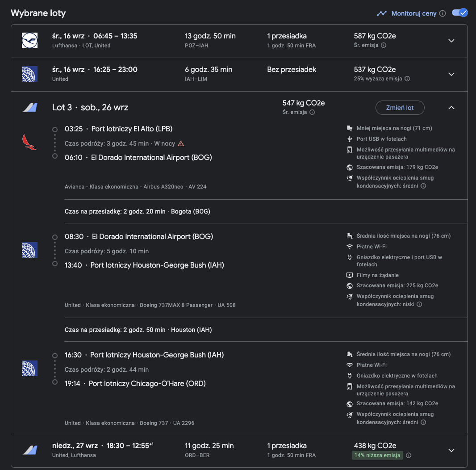
Task: Click the video on demand icon by Filmy na żądanie
Action: tap(350, 275)
